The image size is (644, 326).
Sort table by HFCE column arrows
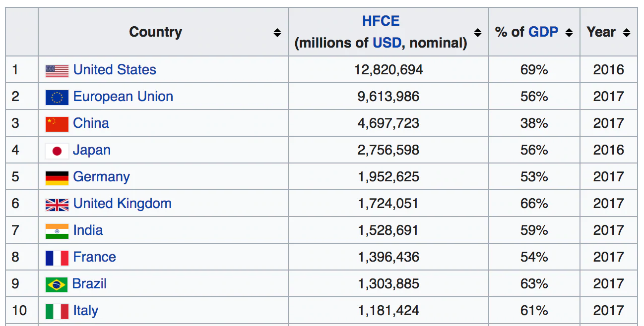click(x=478, y=33)
